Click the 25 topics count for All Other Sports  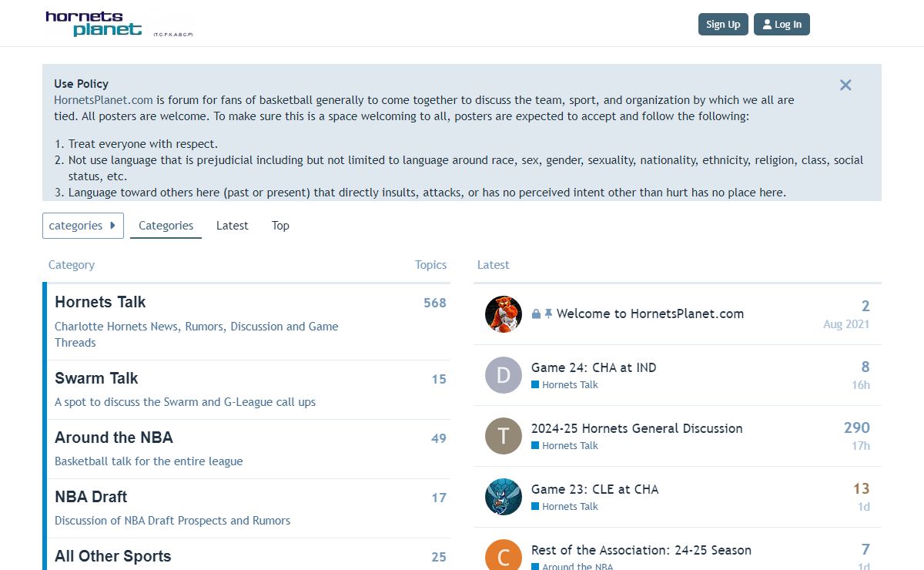pos(439,557)
